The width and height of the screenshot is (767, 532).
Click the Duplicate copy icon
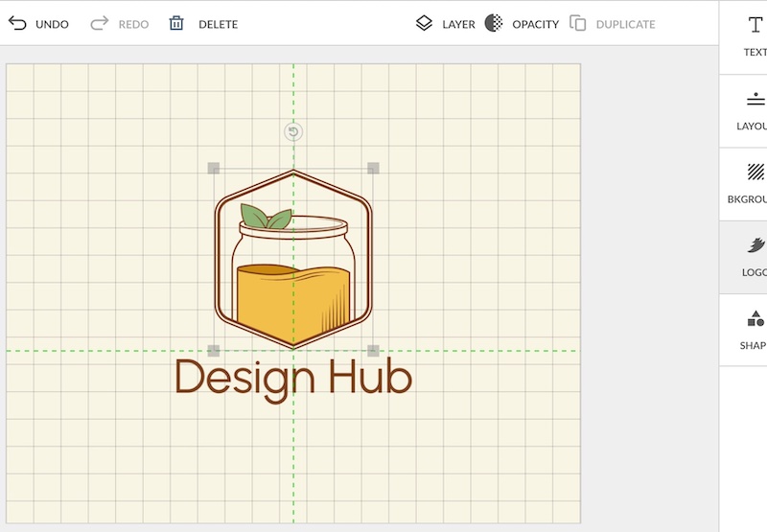[577, 23]
